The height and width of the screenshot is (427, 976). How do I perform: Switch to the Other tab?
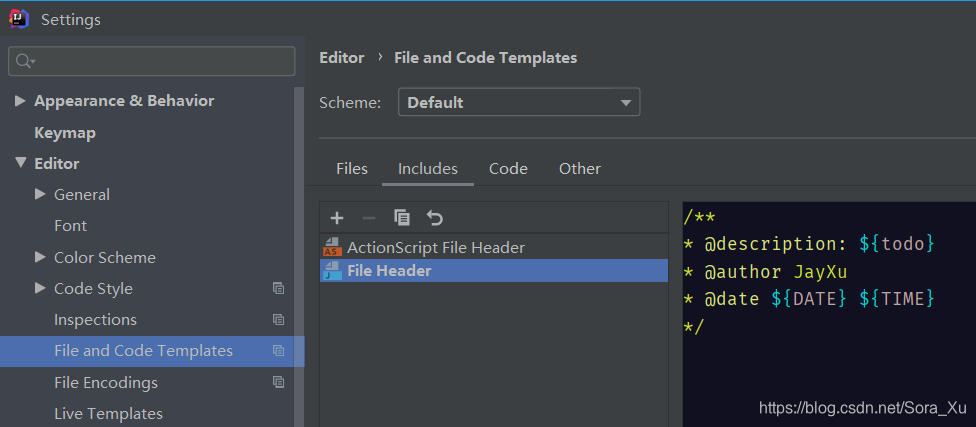coord(580,169)
